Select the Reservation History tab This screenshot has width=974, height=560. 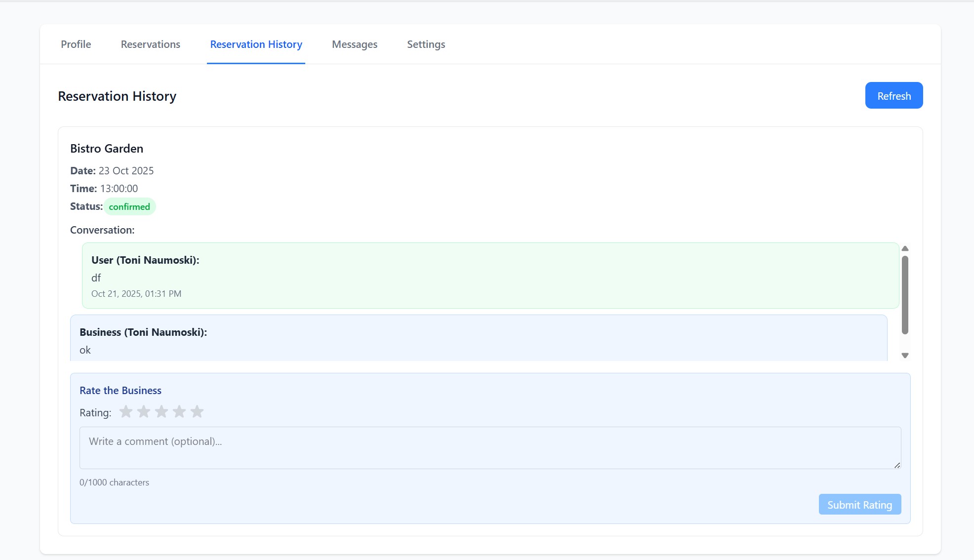click(256, 44)
